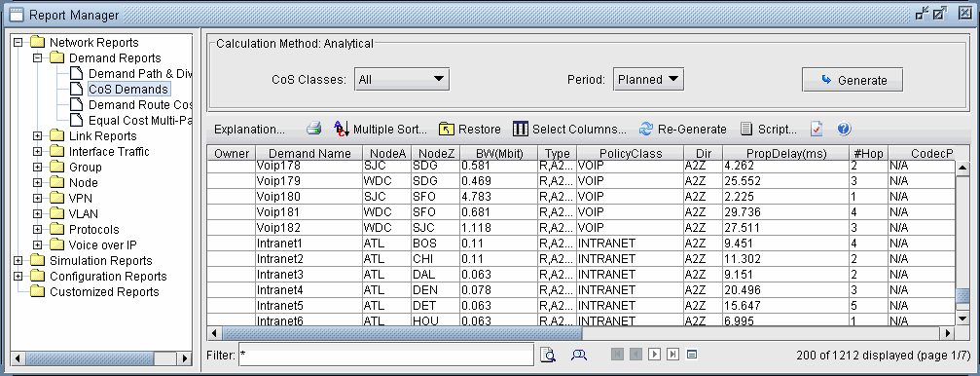Go to previous page button
Viewport: 980px width, 376px height.
[x=635, y=355]
